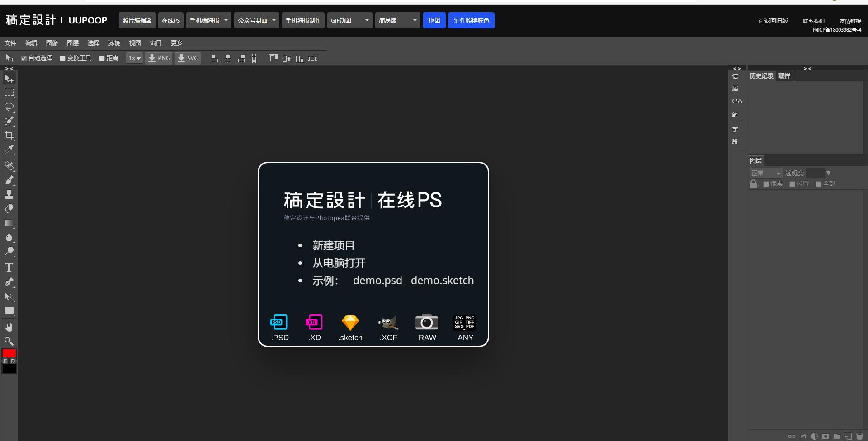Image resolution: width=868 pixels, height=441 pixels.
Task: Open the 1x zoom dropdown
Action: click(134, 58)
